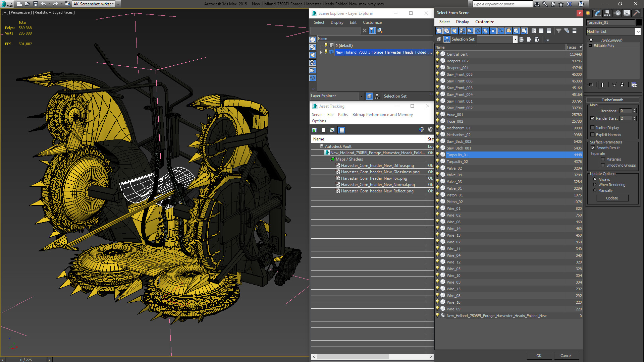Click Make Unique icon below modifier stack
The height and width of the screenshot is (362, 644).
tap(614, 85)
